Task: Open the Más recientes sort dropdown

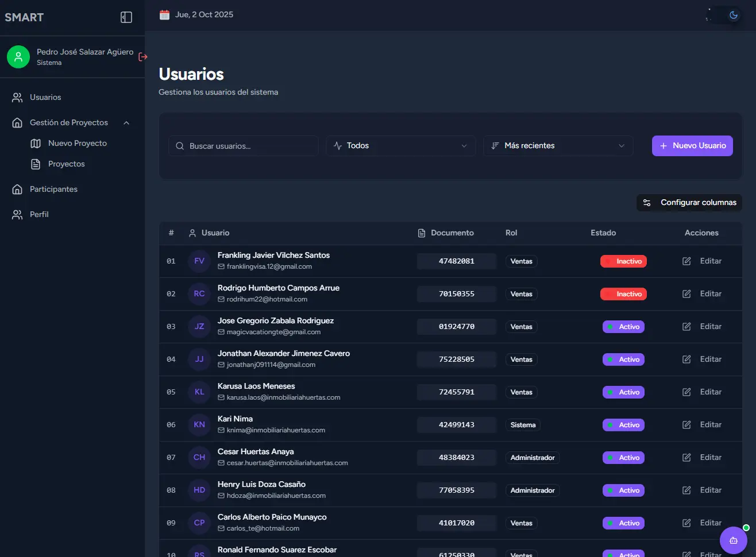Action: [558, 146]
